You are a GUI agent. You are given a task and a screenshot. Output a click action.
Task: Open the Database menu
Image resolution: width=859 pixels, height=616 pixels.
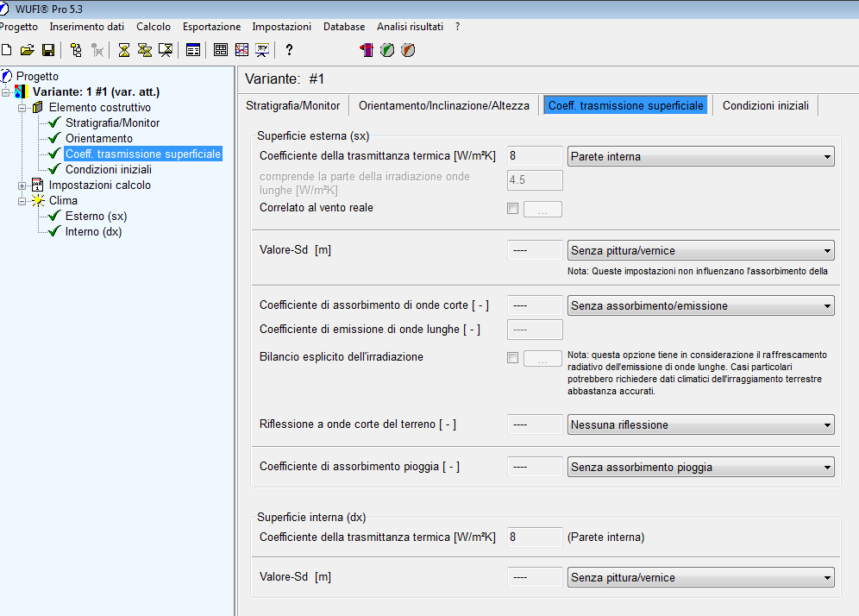[343, 27]
